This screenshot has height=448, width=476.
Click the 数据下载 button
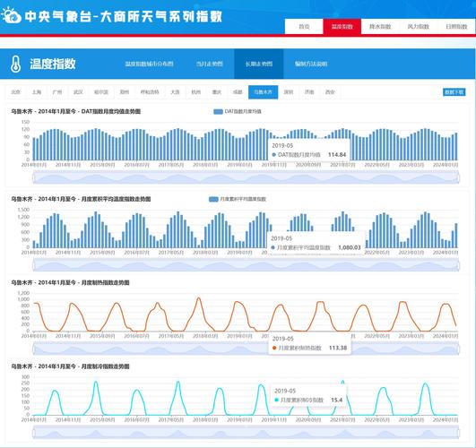pos(454,92)
